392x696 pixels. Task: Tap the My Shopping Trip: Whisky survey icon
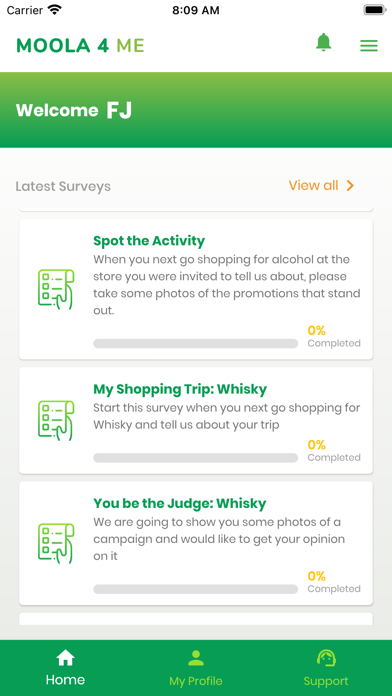(x=56, y=420)
